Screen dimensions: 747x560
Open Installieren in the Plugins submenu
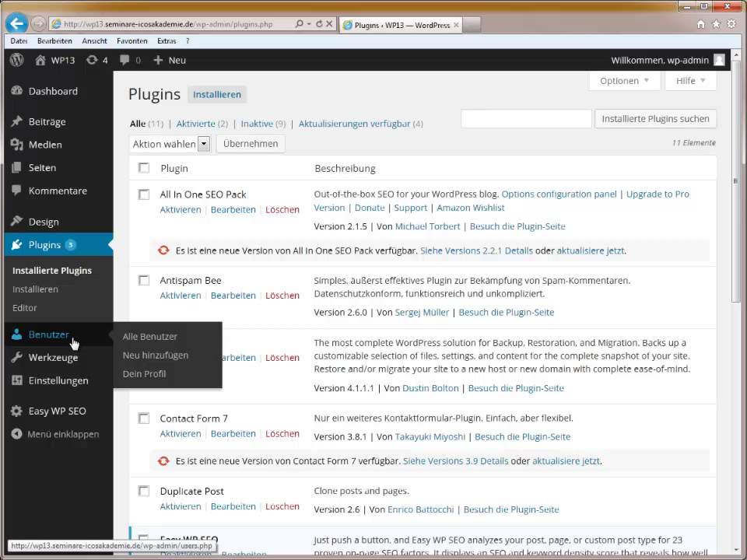pyautogui.click(x=35, y=289)
